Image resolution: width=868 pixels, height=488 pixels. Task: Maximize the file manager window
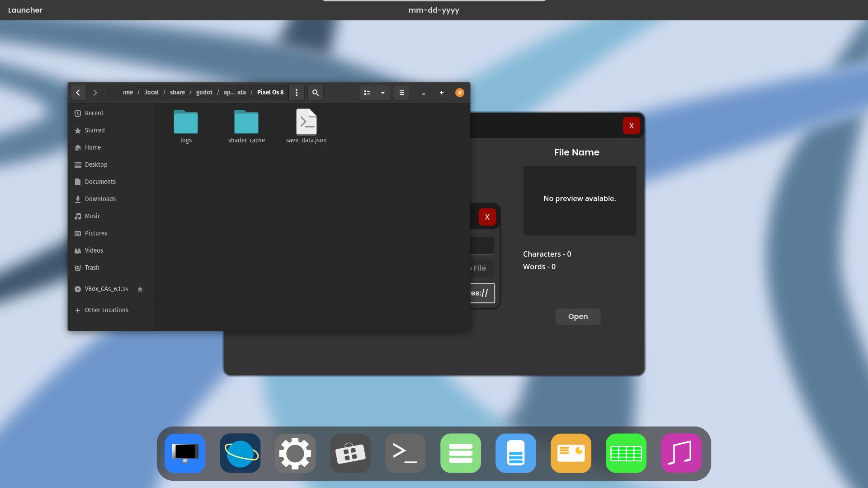[442, 93]
